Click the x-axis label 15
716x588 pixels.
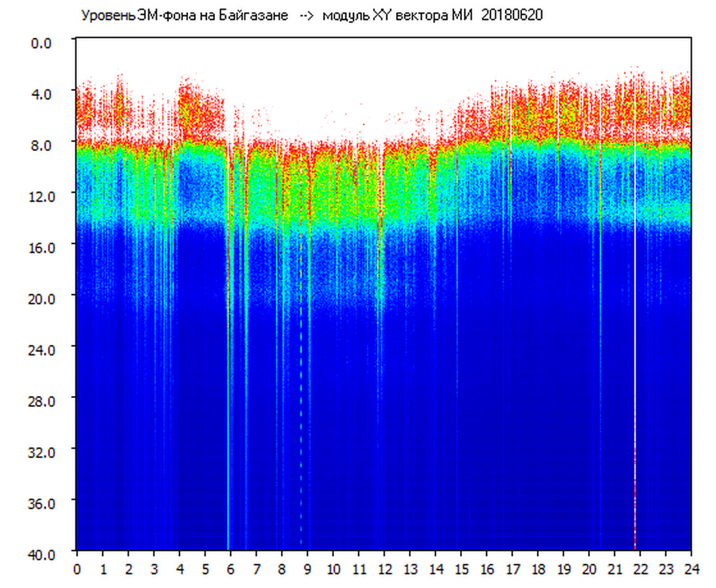pyautogui.click(x=461, y=568)
